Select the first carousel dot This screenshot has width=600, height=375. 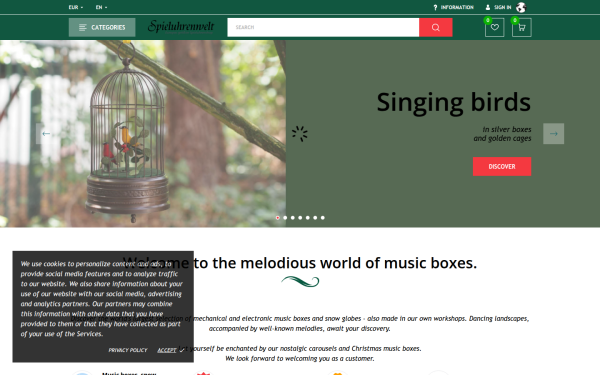click(x=278, y=218)
